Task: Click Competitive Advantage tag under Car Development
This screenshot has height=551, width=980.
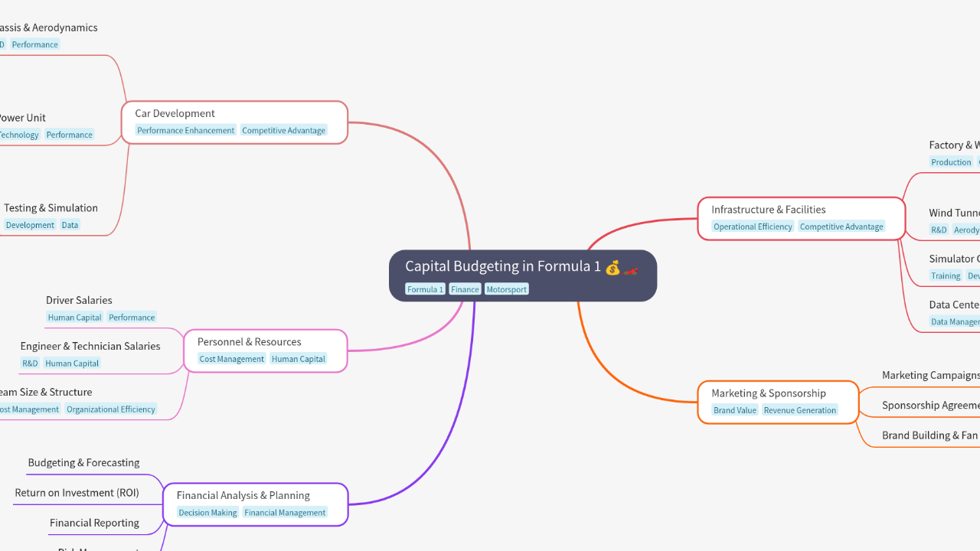Action: (x=283, y=130)
